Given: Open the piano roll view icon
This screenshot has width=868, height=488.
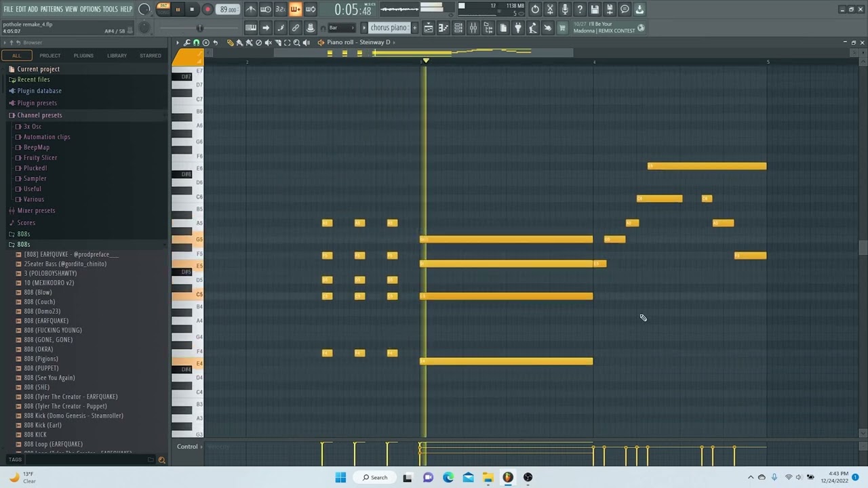Looking at the screenshot, I should coord(443,28).
